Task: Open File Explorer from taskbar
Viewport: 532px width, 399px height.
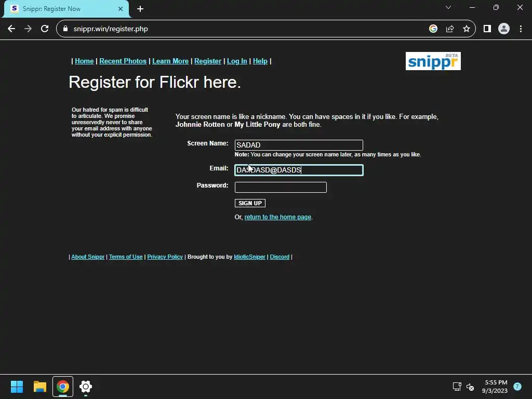Action: [x=39, y=387]
